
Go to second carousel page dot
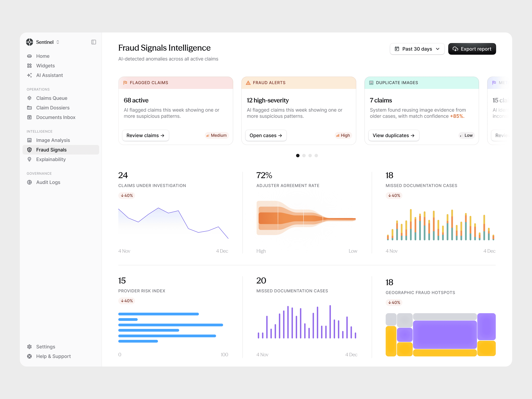pyautogui.click(x=304, y=156)
